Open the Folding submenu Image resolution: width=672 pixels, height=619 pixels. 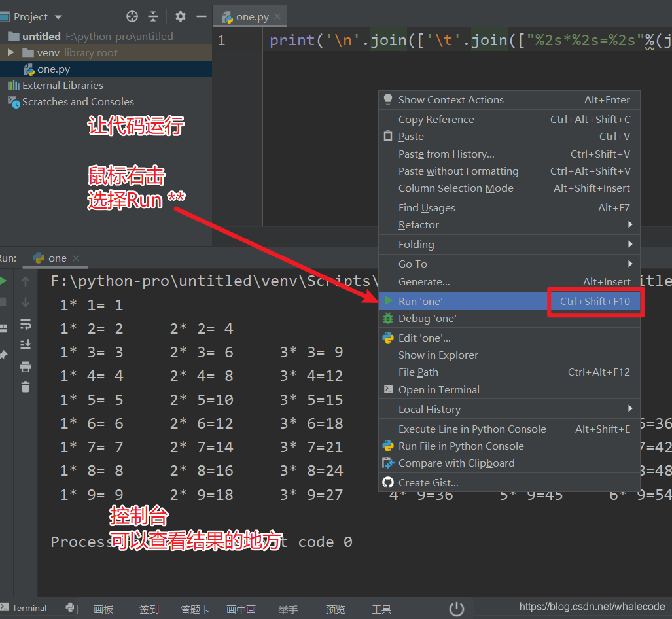(x=509, y=245)
